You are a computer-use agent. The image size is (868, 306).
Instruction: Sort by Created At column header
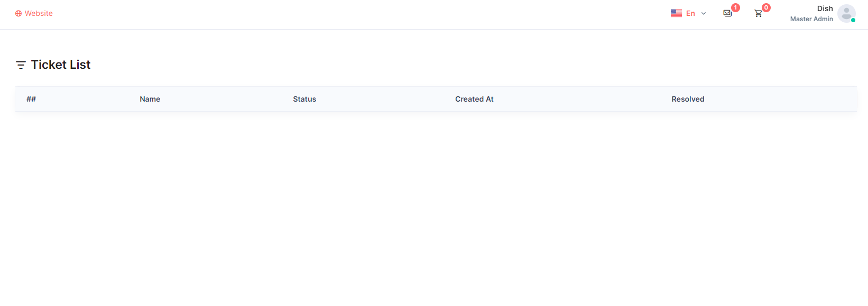coord(474,99)
